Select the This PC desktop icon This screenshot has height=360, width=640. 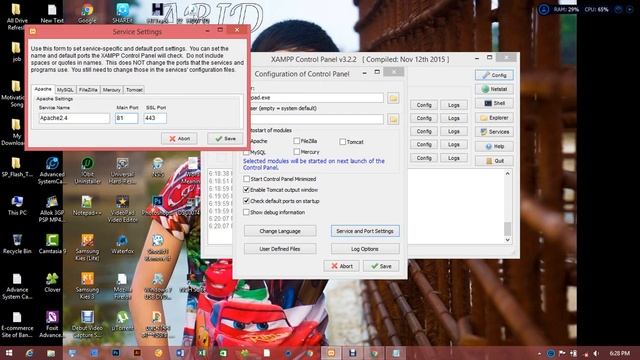[x=17, y=205]
